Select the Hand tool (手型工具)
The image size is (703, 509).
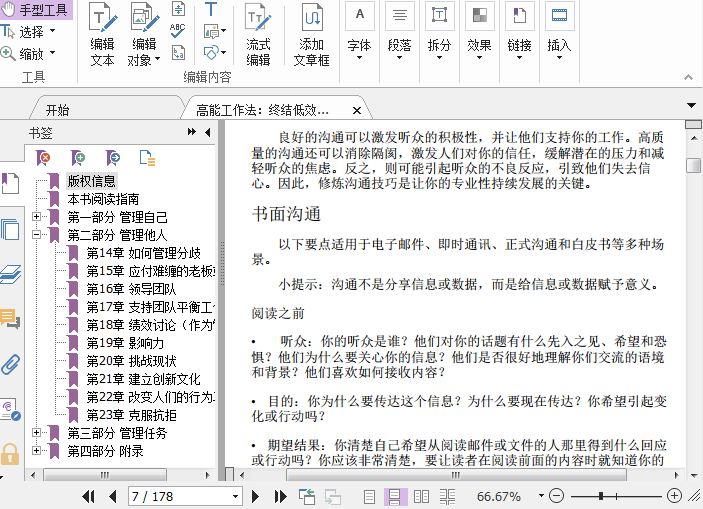(x=35, y=10)
